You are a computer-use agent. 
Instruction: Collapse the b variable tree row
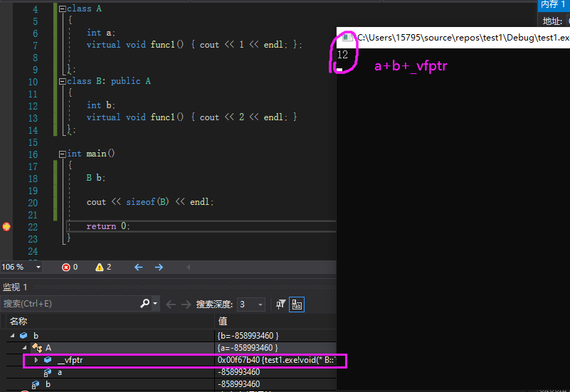(12, 336)
